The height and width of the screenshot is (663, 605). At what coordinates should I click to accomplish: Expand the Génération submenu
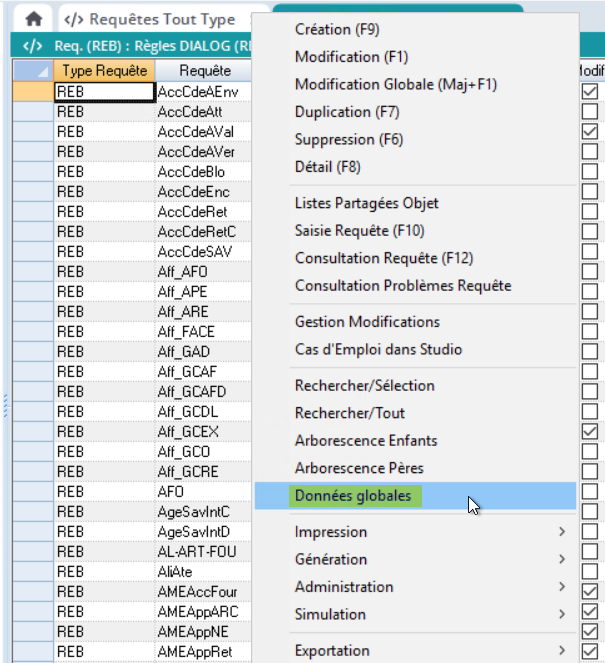(x=415, y=559)
